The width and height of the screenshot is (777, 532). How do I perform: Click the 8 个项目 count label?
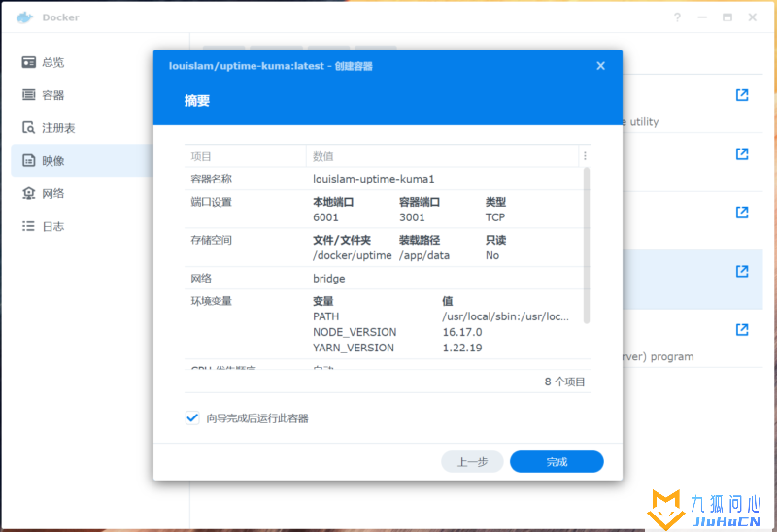564,382
